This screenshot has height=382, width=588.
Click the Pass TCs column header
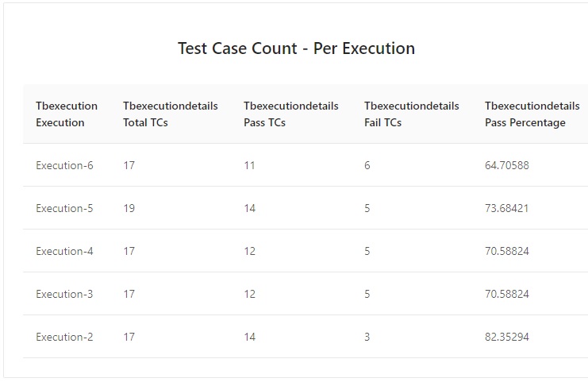pos(290,114)
